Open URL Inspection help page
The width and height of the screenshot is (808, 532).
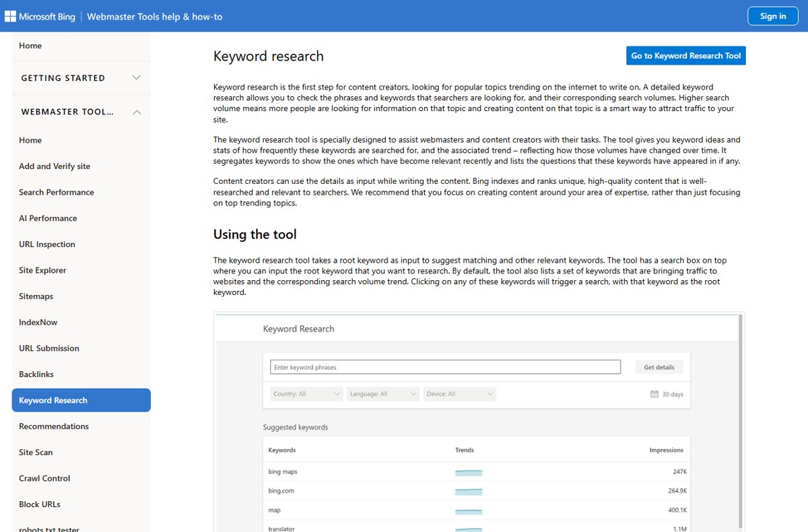coord(47,244)
